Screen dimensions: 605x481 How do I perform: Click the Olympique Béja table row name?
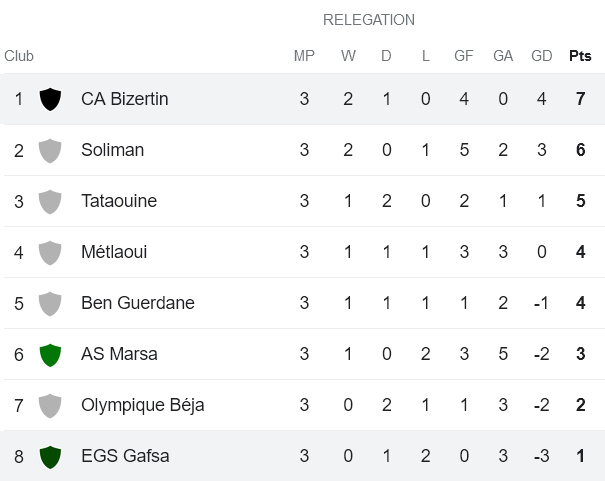click(142, 405)
